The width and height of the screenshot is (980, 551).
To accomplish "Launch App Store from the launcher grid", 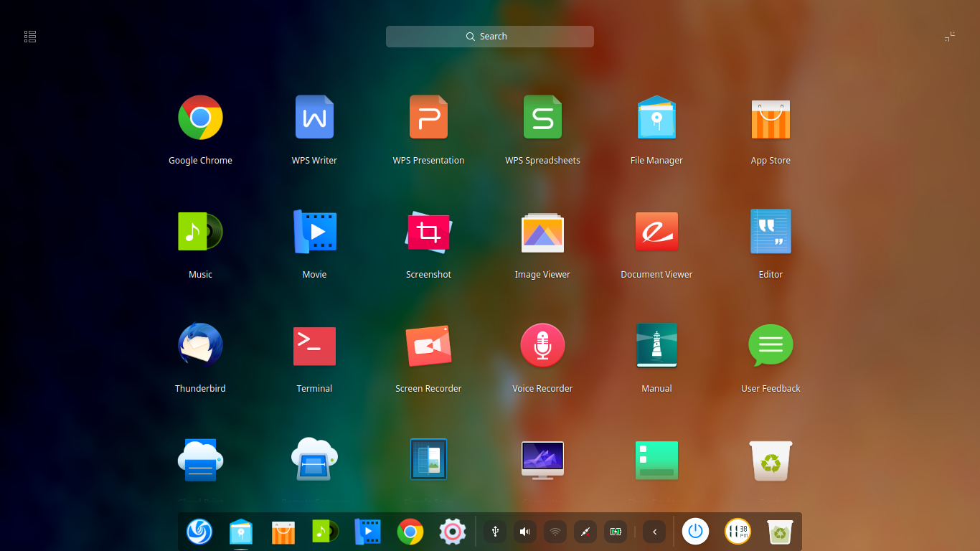I will pyautogui.click(x=771, y=119).
